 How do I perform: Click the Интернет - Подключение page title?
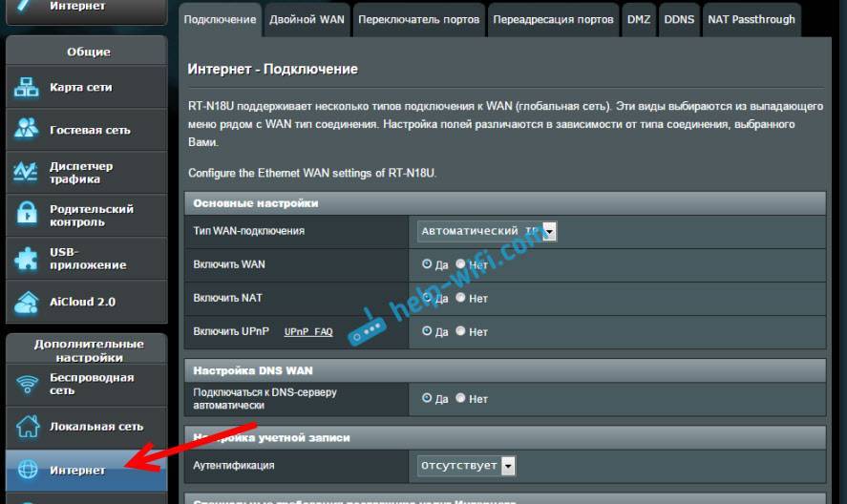pos(272,69)
